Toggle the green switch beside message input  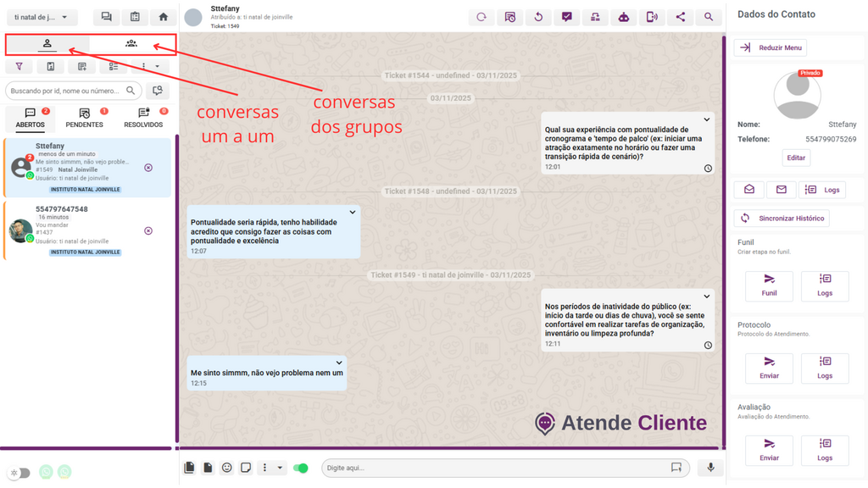pos(301,468)
